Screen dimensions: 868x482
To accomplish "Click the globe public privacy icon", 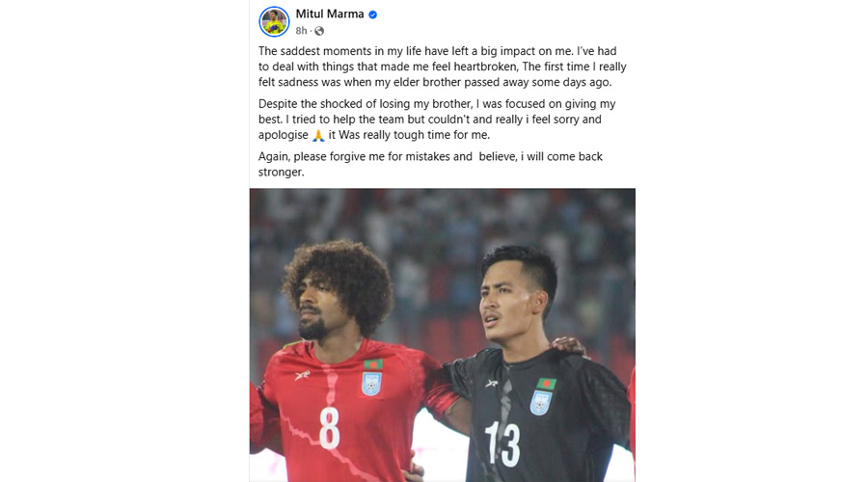I will 319,31.
